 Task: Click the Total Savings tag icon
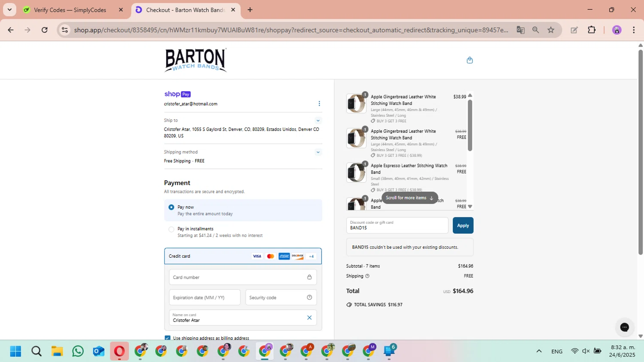point(349,305)
